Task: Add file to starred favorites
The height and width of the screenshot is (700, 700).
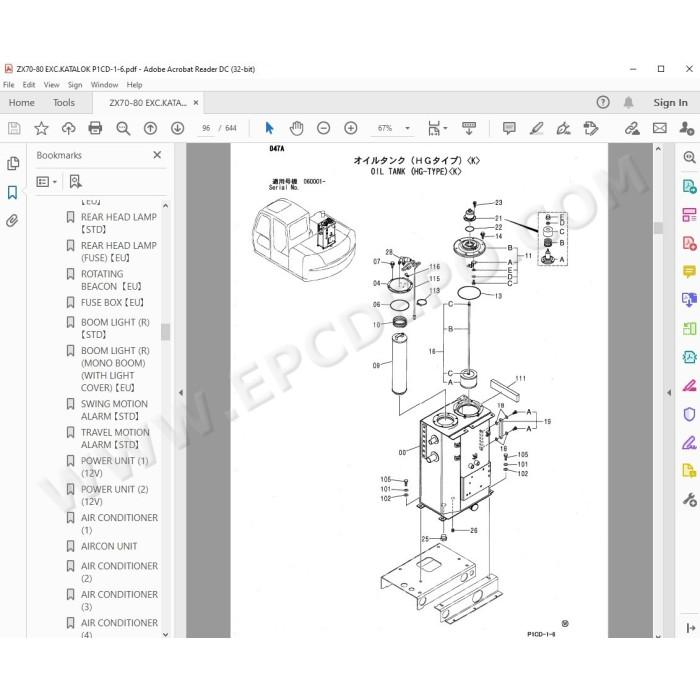Action: 41,129
